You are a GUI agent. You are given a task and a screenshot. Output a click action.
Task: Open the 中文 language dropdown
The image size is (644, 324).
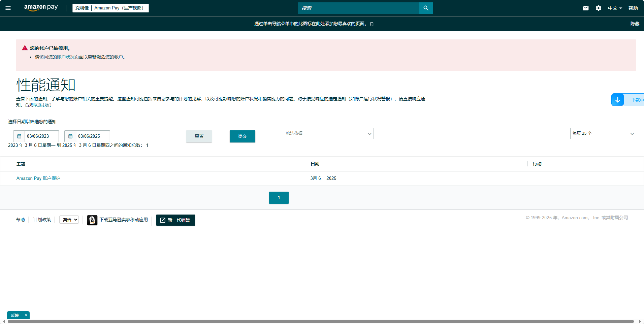tap(615, 8)
